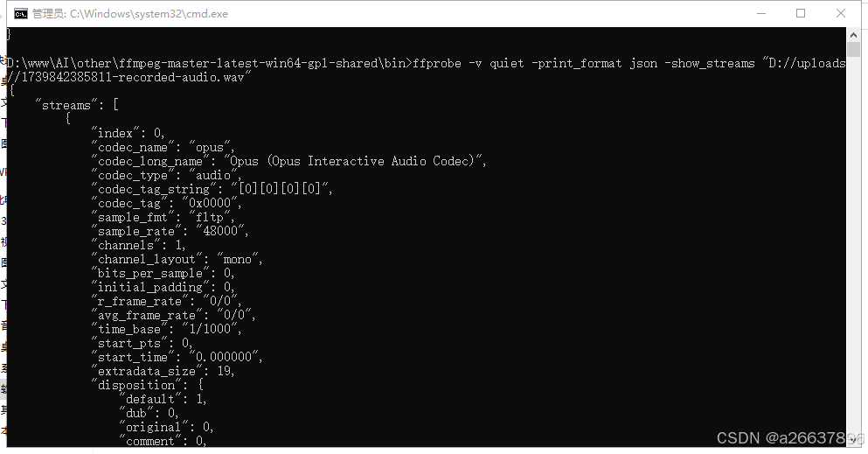Click the vertical scrollbar thumb
The height and width of the screenshot is (454, 868).
tap(853, 49)
